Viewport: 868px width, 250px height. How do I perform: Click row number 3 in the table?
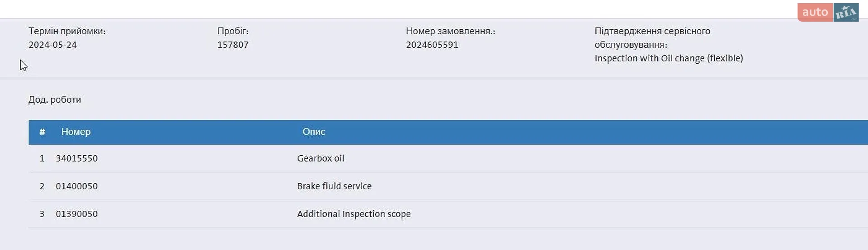coord(42,214)
